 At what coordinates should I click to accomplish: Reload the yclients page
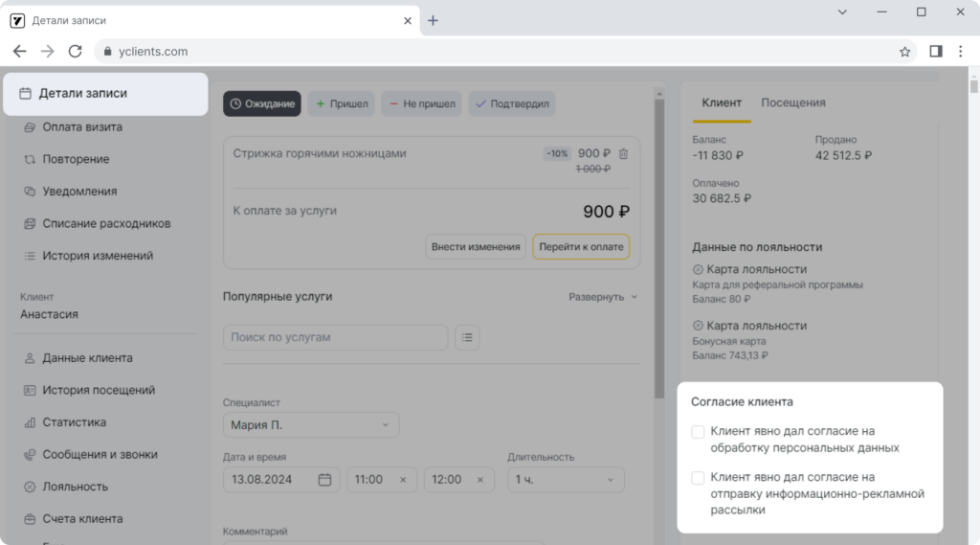click(75, 52)
